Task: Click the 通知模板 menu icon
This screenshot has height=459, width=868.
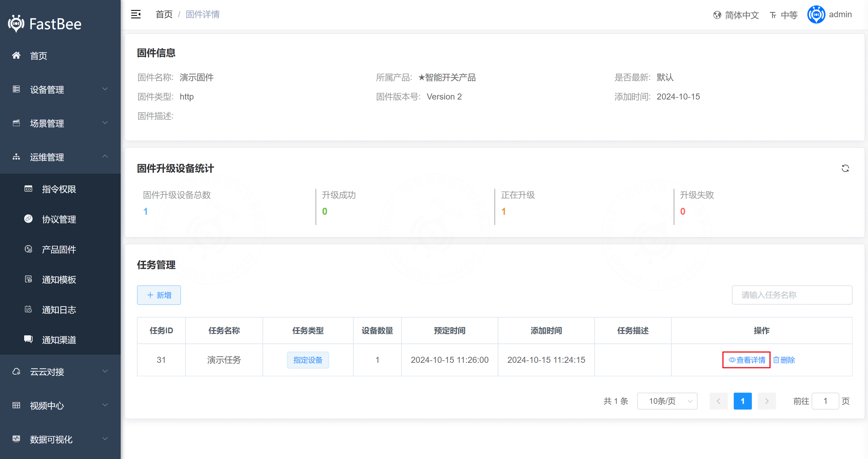Action: 28,279
